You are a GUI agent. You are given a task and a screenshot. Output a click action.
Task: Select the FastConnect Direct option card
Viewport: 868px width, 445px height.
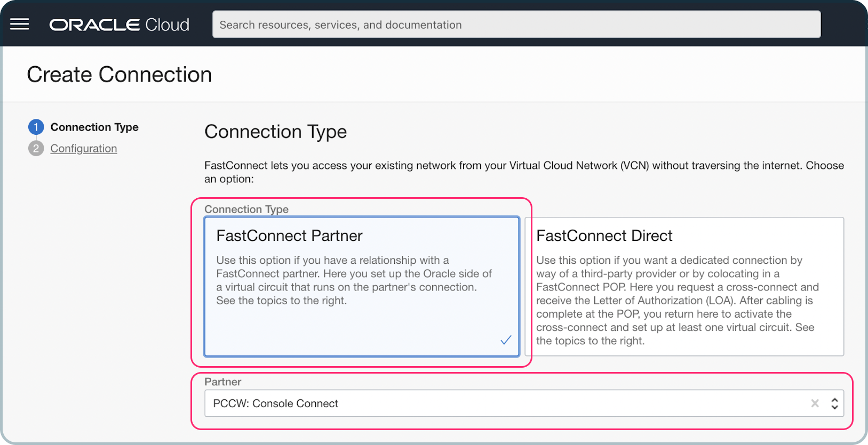(684, 286)
